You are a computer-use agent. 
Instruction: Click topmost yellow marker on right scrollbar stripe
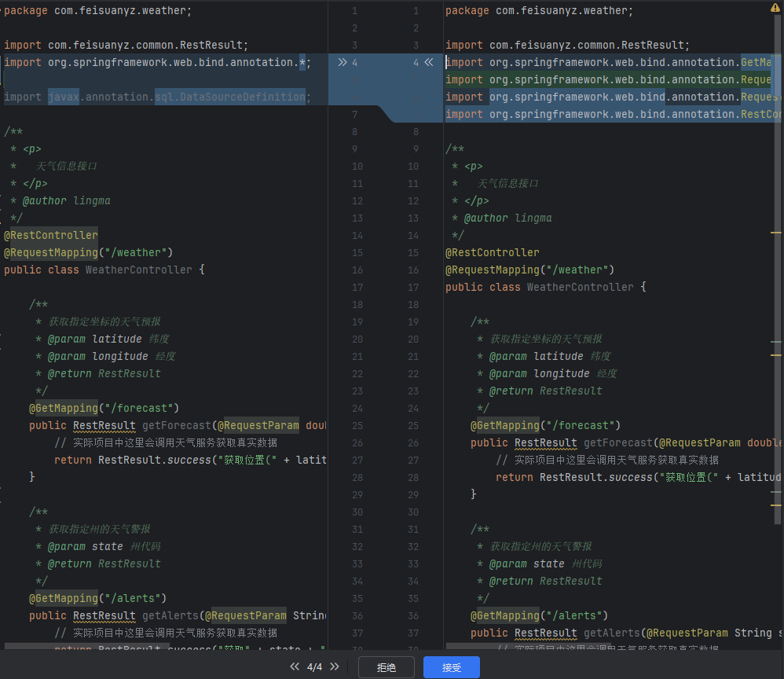tap(776, 233)
